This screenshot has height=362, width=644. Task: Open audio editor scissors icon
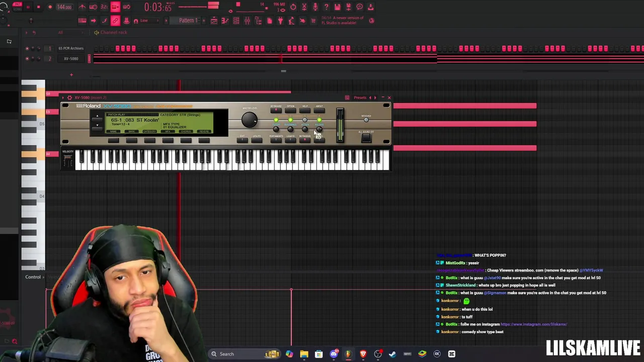point(304,7)
